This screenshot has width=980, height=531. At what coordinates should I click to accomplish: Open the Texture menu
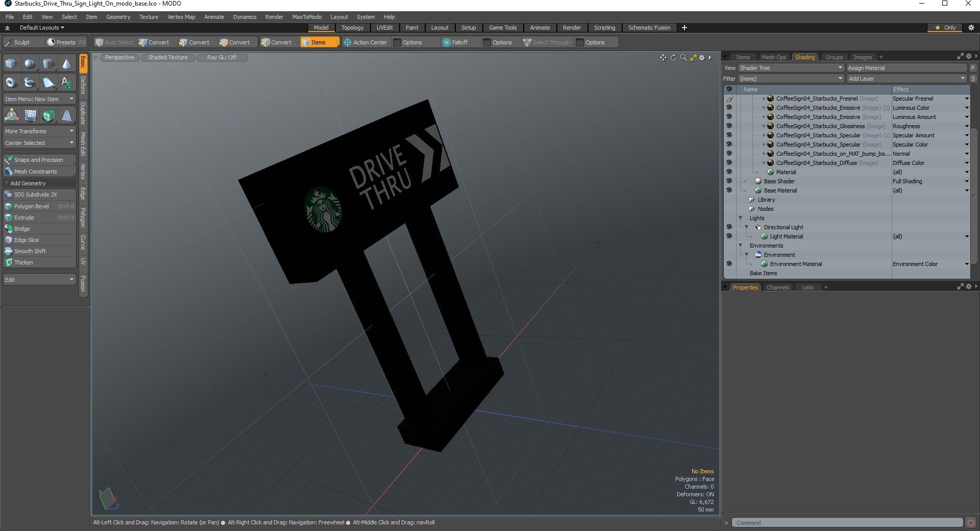pyautogui.click(x=149, y=17)
